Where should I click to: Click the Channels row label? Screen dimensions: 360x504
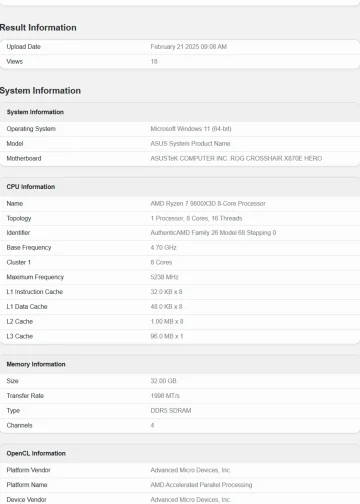(19, 425)
